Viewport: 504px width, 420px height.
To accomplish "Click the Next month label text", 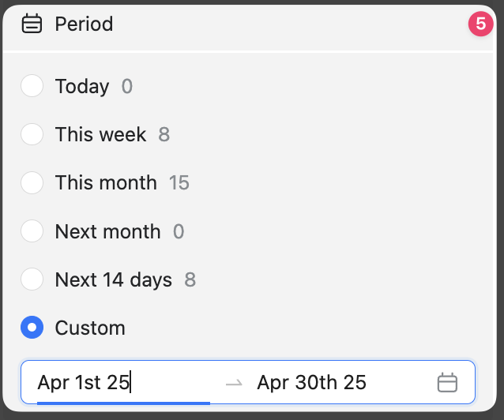I will [107, 231].
